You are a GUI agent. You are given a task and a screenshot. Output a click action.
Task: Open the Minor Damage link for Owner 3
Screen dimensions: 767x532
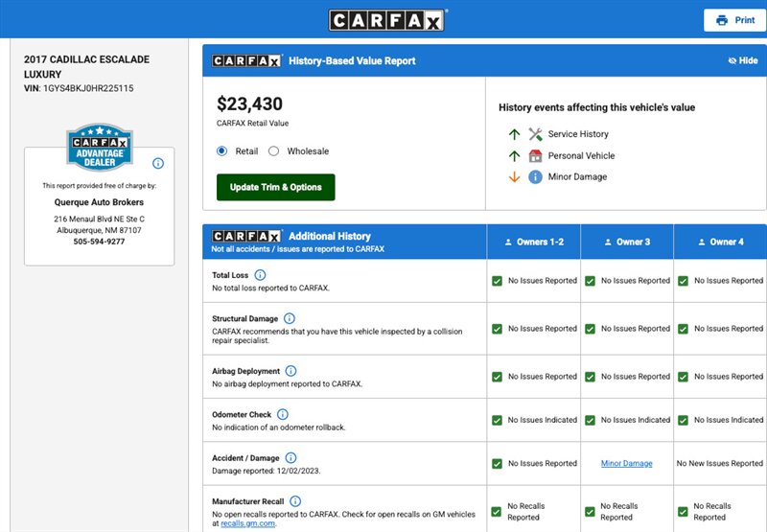coord(626,464)
